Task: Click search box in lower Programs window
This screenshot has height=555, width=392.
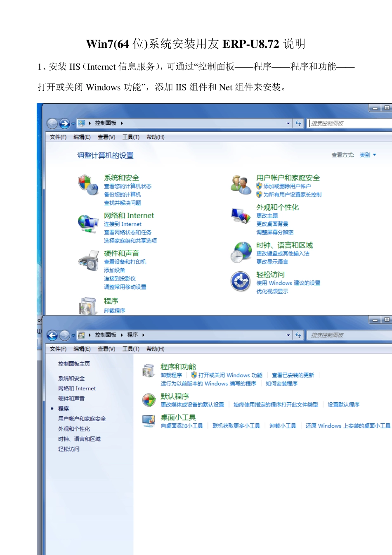Action: click(350, 335)
